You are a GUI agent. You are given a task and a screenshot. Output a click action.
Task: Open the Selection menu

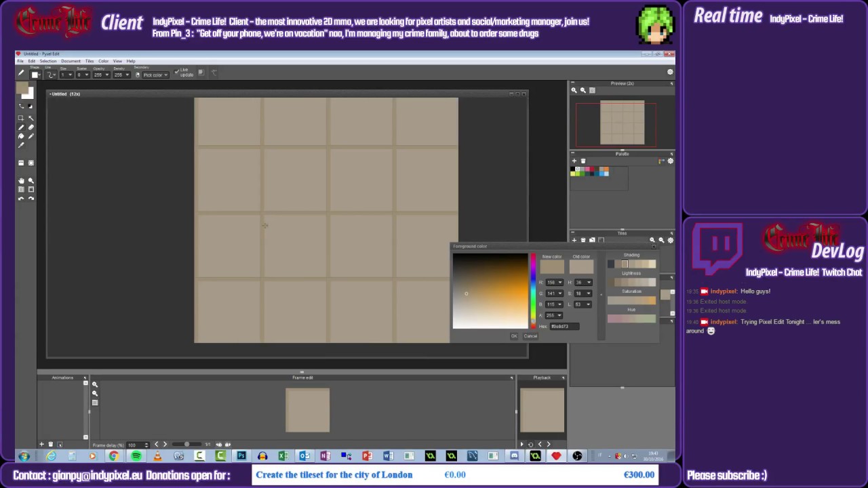pos(48,61)
